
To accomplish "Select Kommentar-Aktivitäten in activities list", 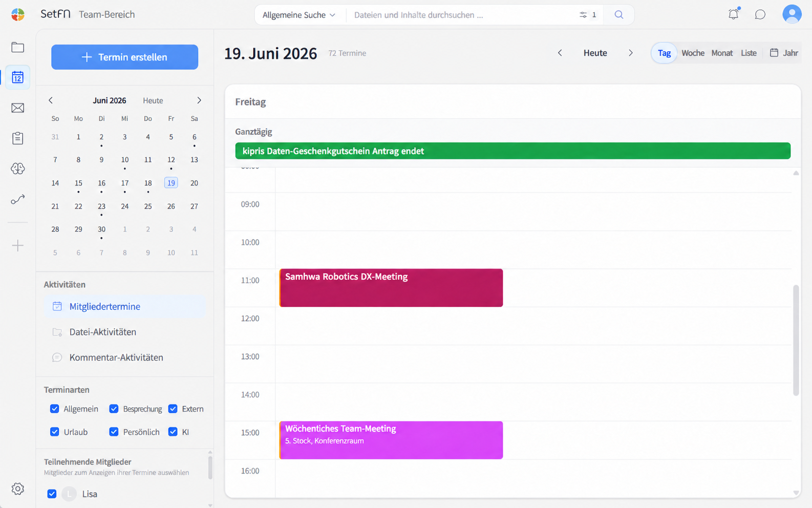I will tap(124, 357).
